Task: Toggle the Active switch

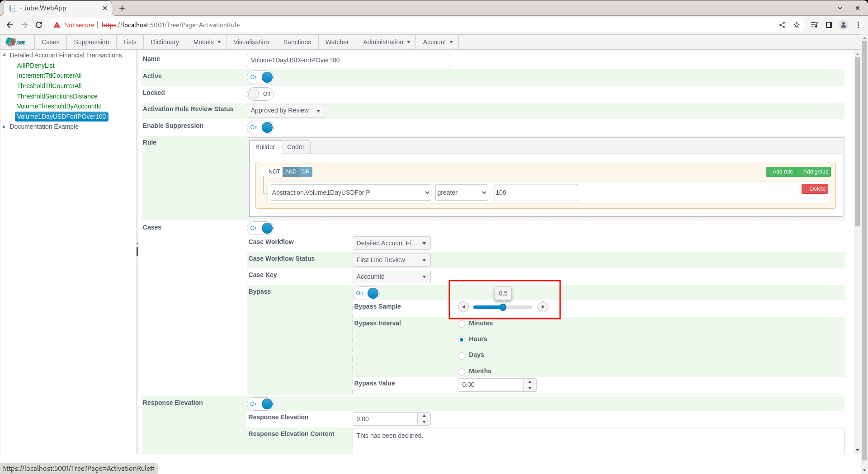Action: (260, 77)
